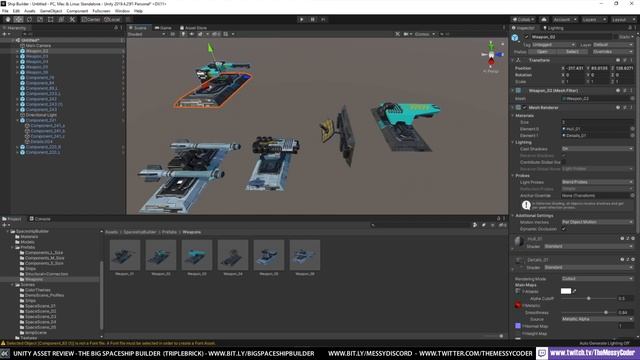Open the Component menu
The width and height of the screenshot is (640, 360).
tap(77, 11)
